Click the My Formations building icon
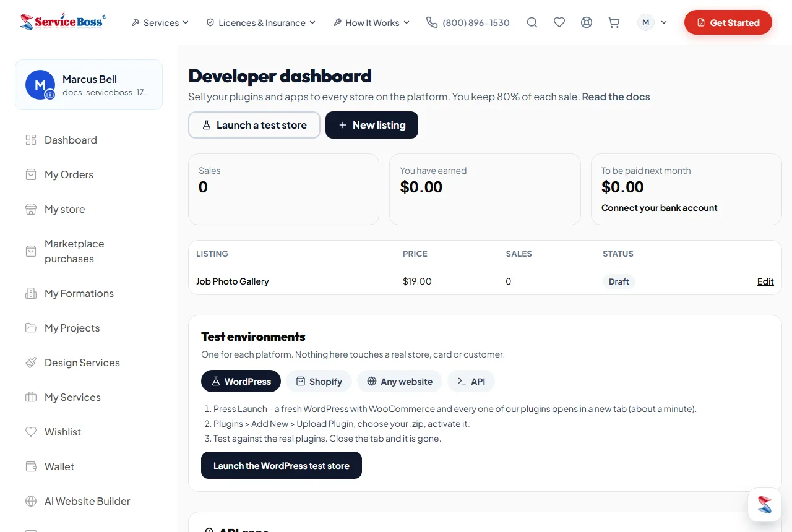Image resolution: width=792 pixels, height=532 pixels. coord(31,293)
